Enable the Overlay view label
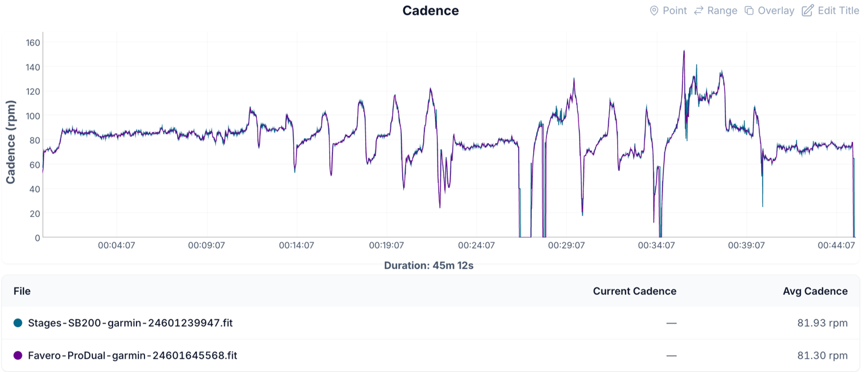This screenshot has width=868, height=372. [776, 11]
